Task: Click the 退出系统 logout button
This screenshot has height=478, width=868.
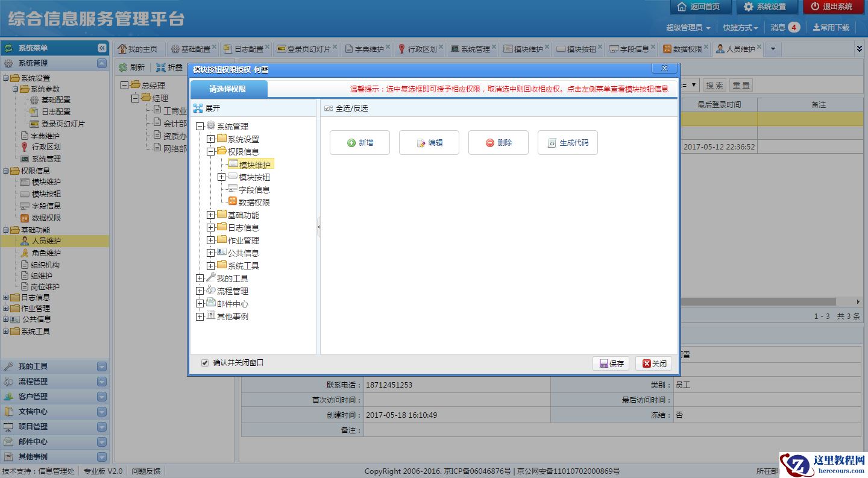Action: (832, 7)
